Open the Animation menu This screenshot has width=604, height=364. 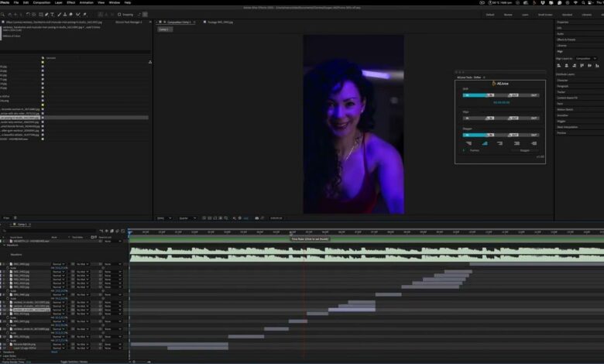[x=86, y=2]
